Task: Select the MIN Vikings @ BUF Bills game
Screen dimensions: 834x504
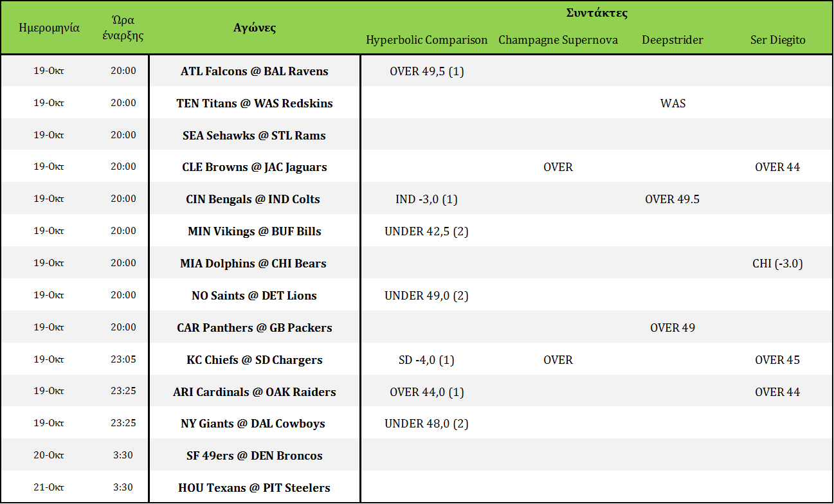Action: tap(255, 231)
